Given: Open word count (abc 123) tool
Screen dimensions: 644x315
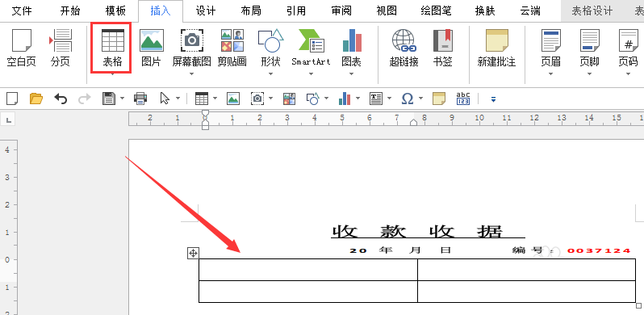Looking at the screenshot, I should click(x=463, y=99).
